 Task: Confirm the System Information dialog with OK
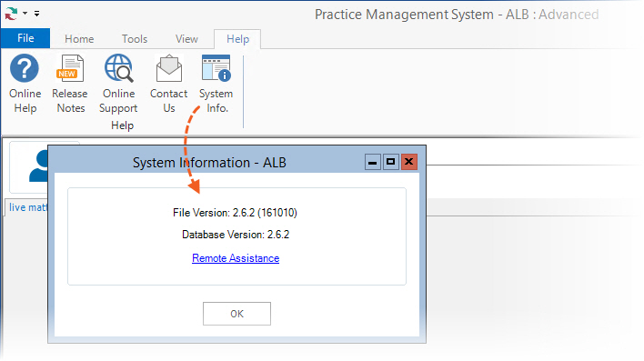pyautogui.click(x=237, y=314)
